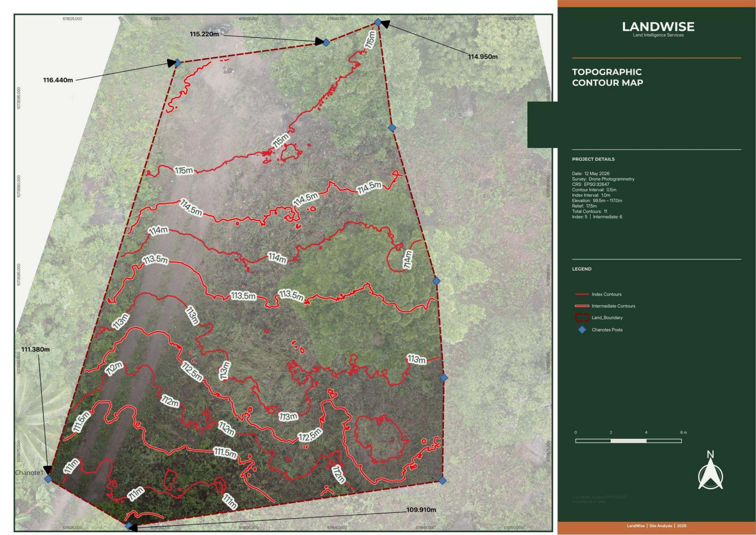Select the bottom-right corner boundary post
Screen dimensions: 756x535
(442, 480)
